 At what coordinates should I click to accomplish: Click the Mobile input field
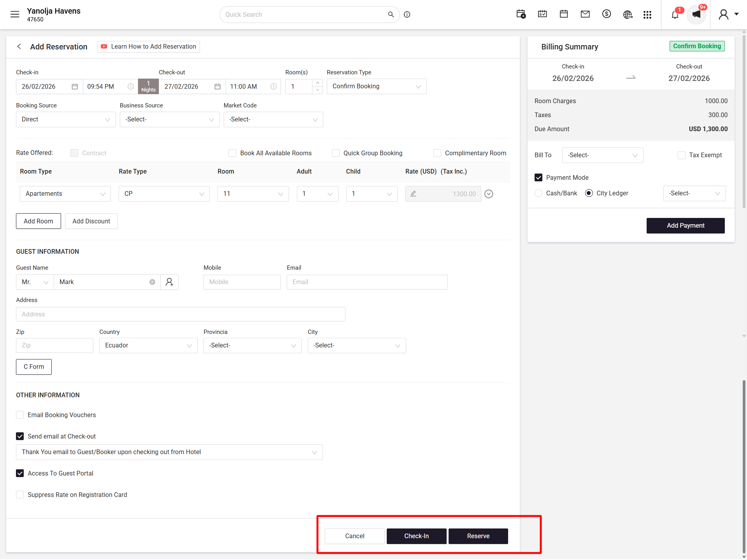[242, 282]
